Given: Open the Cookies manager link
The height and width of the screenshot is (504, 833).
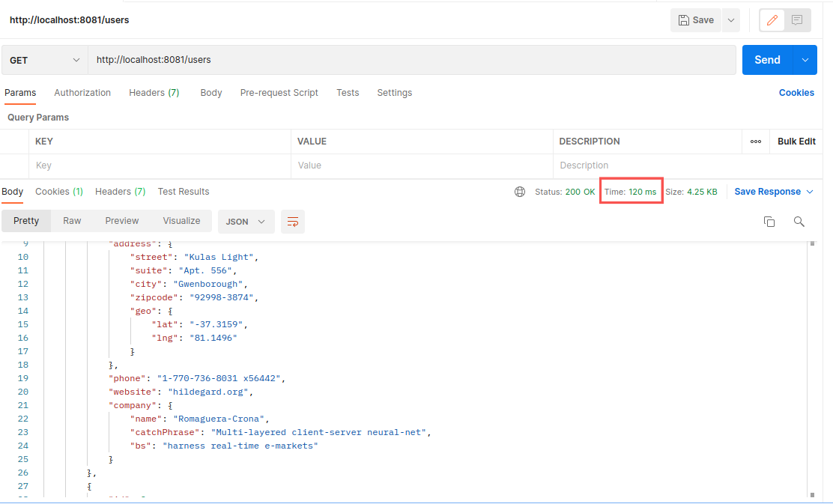Looking at the screenshot, I should [x=796, y=93].
